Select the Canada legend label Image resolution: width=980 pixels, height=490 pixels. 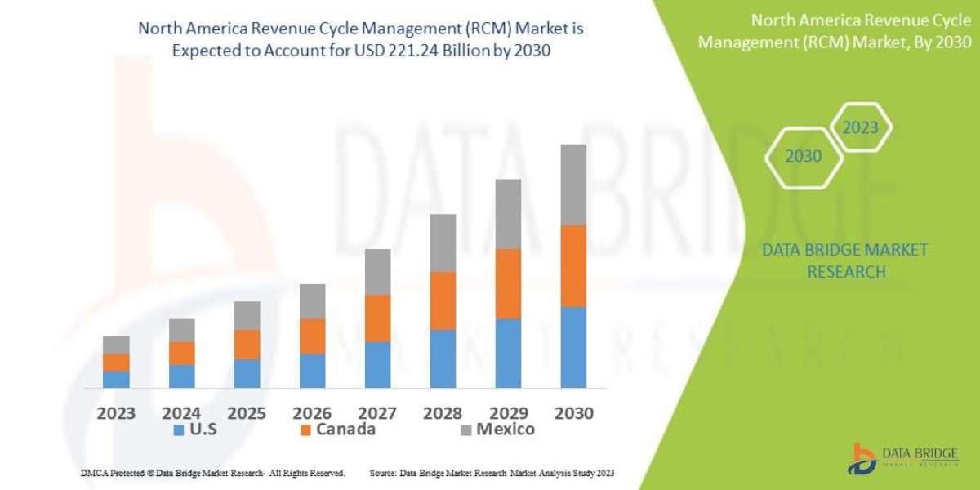(x=347, y=430)
